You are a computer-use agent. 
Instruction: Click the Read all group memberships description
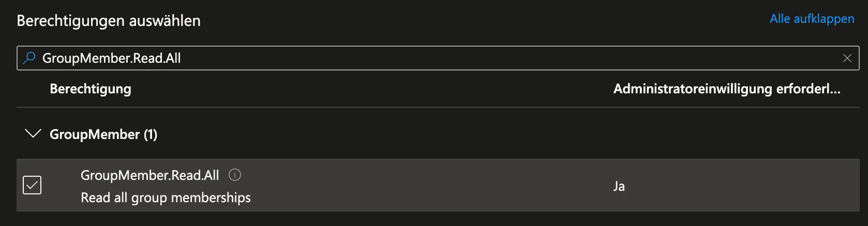pos(166,197)
